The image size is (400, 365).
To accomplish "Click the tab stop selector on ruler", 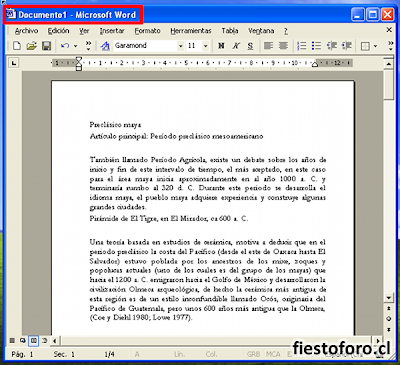I will 14,63.
